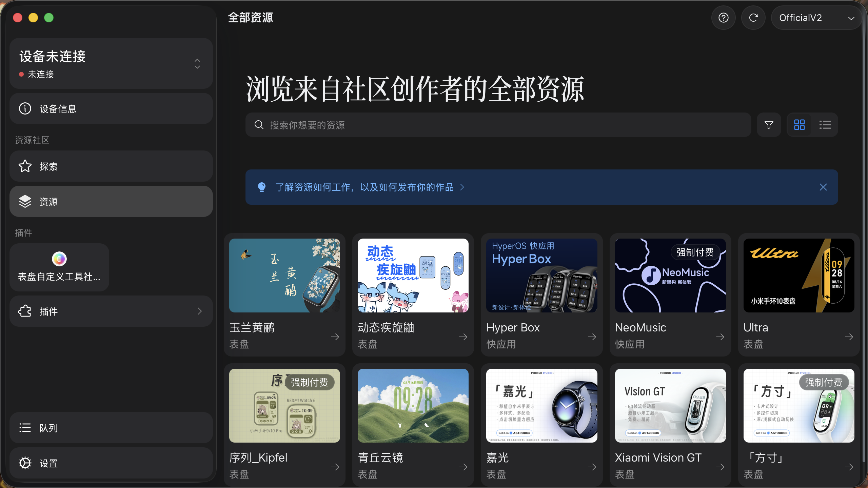Open Xiaomi Vision GT thumbnail

point(670,406)
